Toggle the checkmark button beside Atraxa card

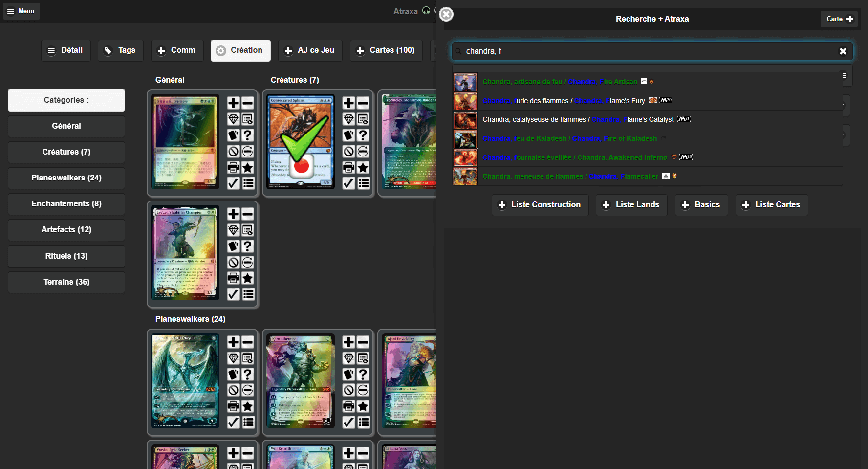tap(233, 183)
